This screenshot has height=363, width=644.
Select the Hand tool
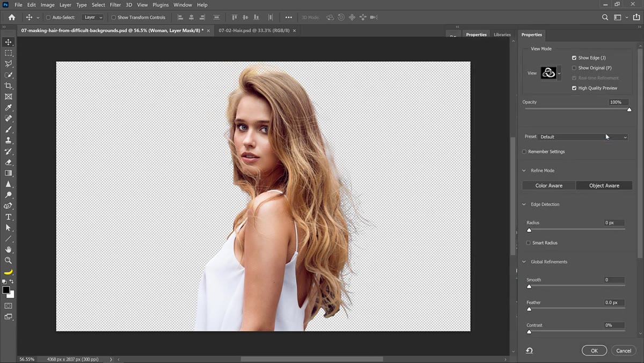(8, 250)
